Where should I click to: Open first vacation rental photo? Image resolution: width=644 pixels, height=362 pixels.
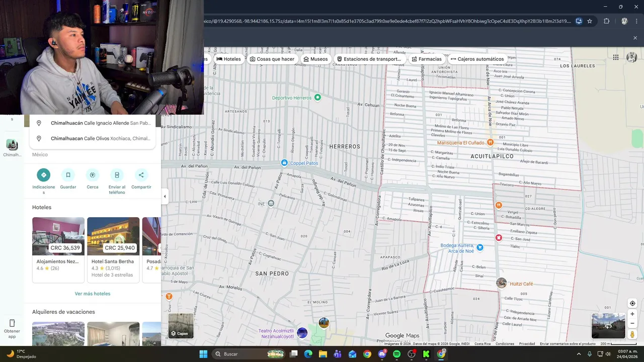(x=58, y=334)
